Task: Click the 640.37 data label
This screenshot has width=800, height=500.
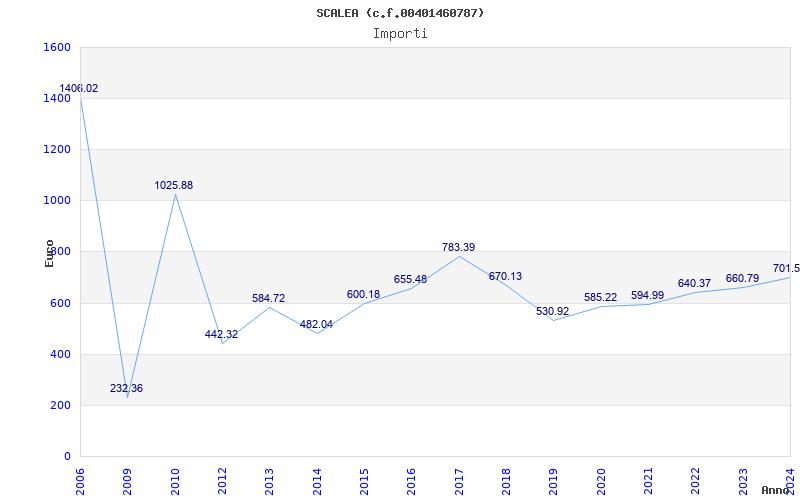Action: (694, 283)
